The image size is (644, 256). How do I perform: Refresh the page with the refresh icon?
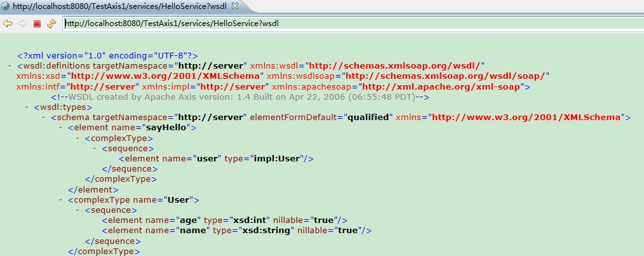51,24
